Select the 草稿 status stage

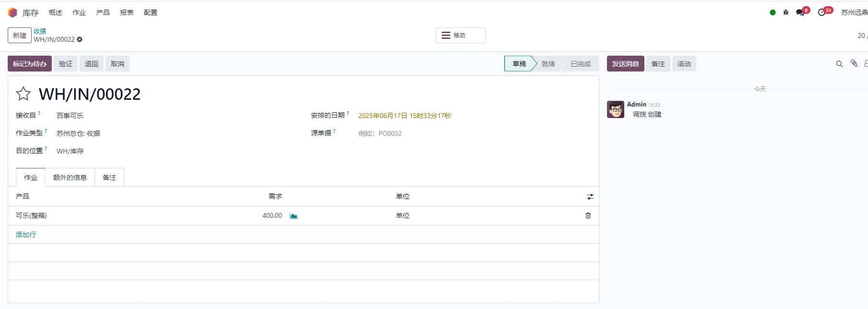(519, 64)
